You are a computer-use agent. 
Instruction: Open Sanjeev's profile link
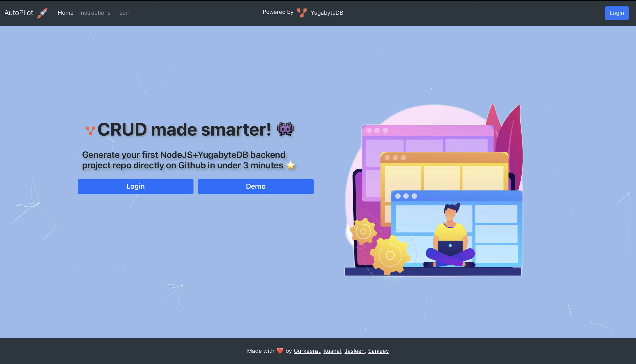pyautogui.click(x=378, y=351)
